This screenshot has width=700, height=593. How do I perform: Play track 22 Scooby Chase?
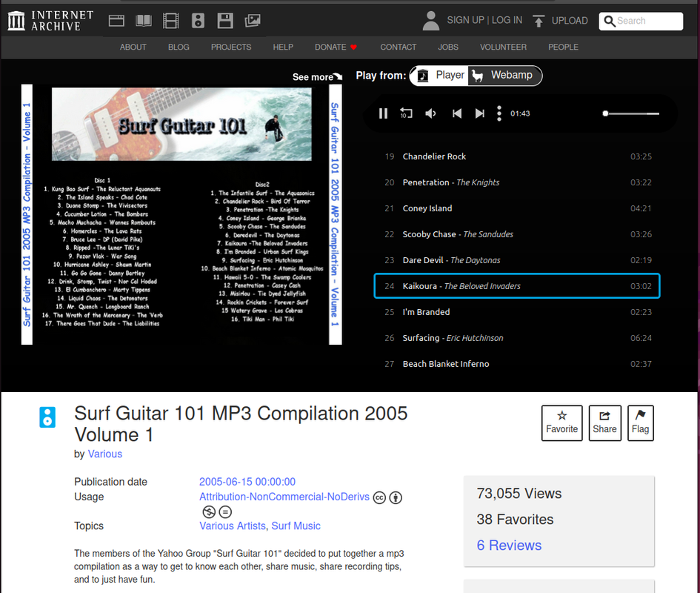click(518, 234)
